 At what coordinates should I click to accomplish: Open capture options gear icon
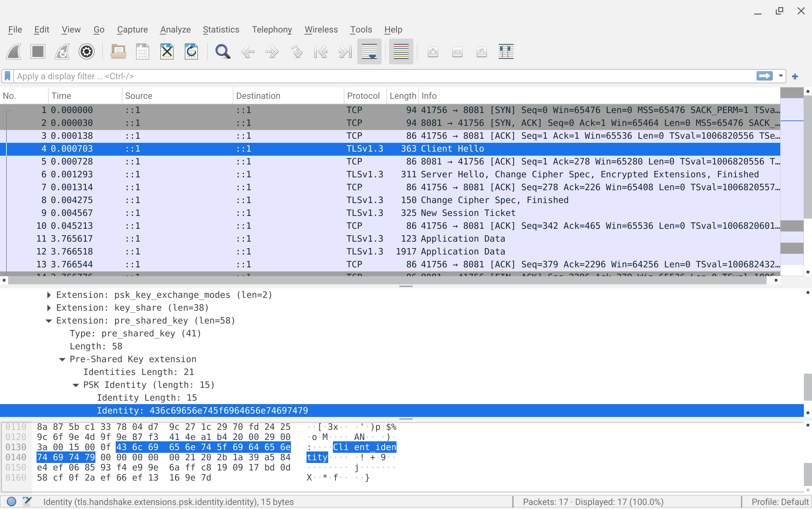tap(86, 52)
